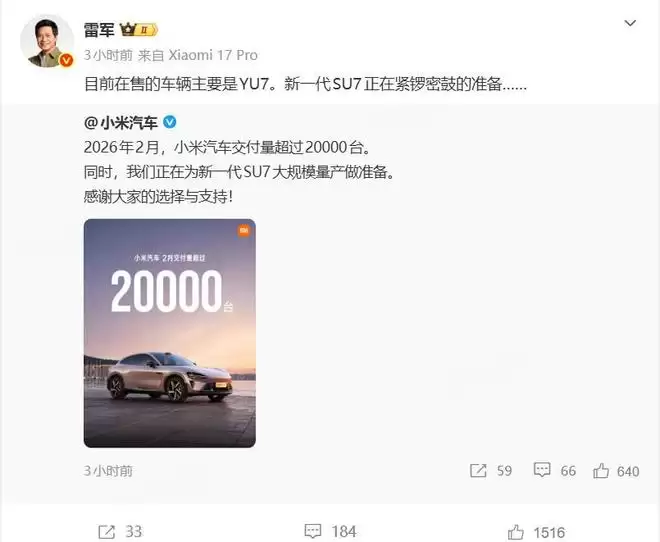Click the 3小时前 timestamp under Lei Jun's name
Viewport: 660px width, 542px height.
[x=108, y=55]
